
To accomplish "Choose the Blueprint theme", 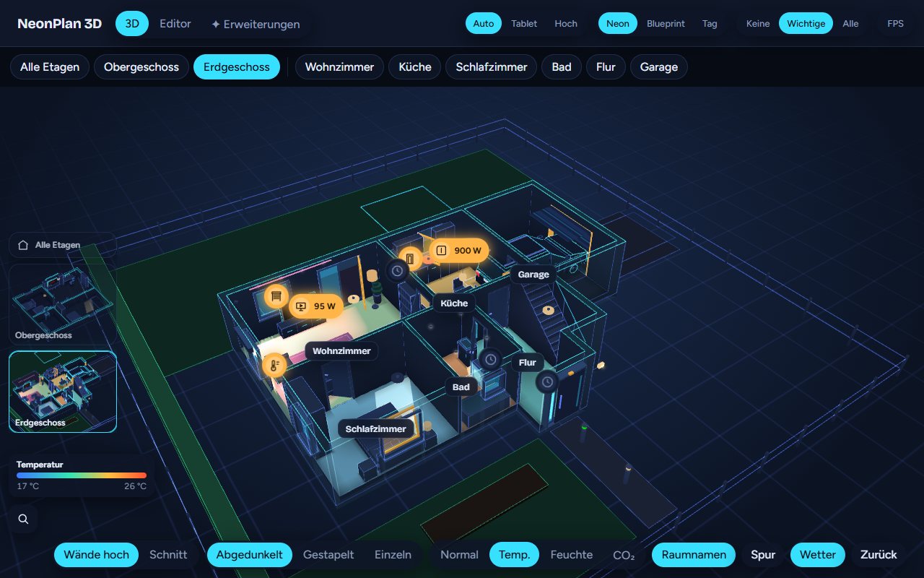I will click(x=666, y=24).
